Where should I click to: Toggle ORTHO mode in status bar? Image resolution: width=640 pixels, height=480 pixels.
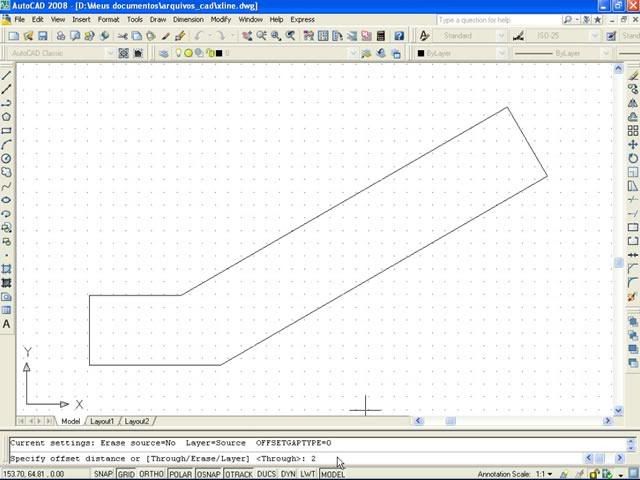pyautogui.click(x=151, y=474)
